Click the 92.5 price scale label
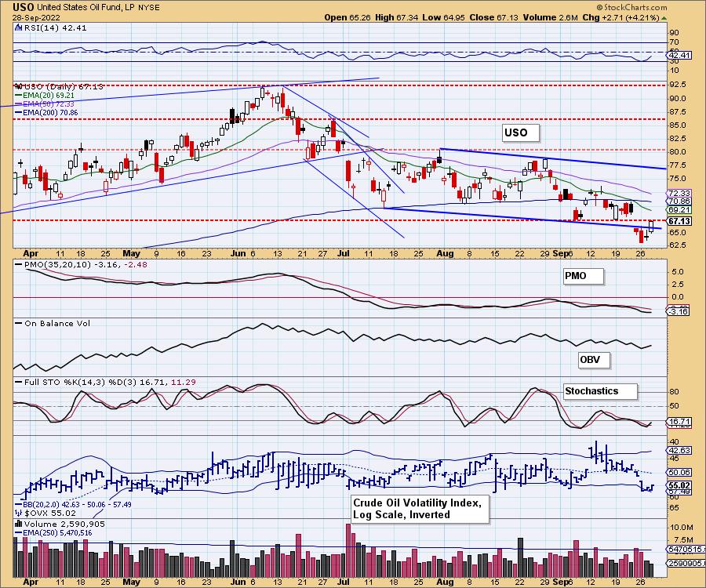Viewport: 706px width, 588px height. [x=678, y=85]
